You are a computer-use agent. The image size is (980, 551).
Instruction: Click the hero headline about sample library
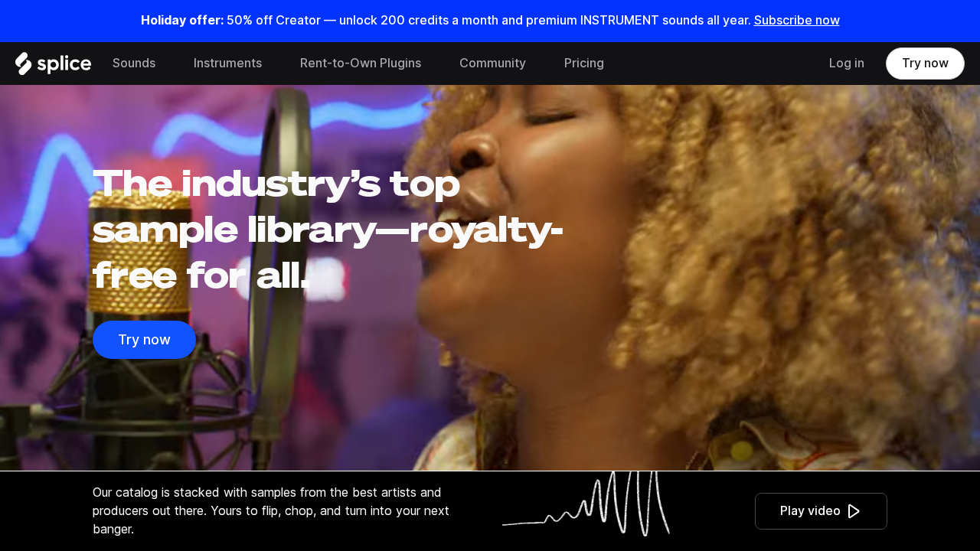click(x=328, y=230)
